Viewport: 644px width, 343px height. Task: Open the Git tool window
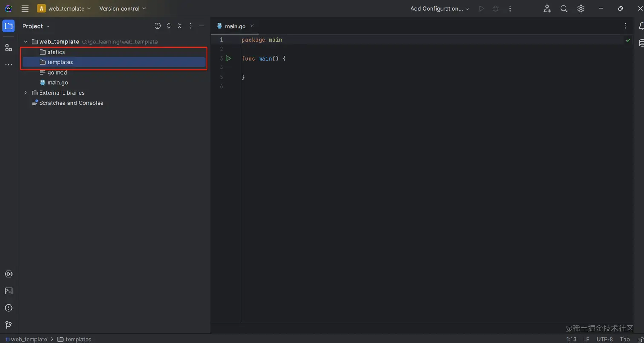pyautogui.click(x=9, y=325)
